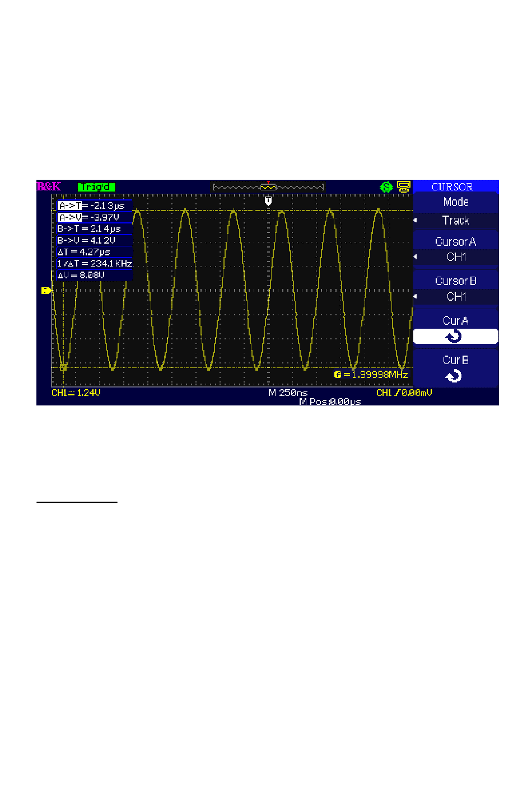Click the yellow printer/USB status icon
This screenshot has width=532, height=798.
[404, 186]
